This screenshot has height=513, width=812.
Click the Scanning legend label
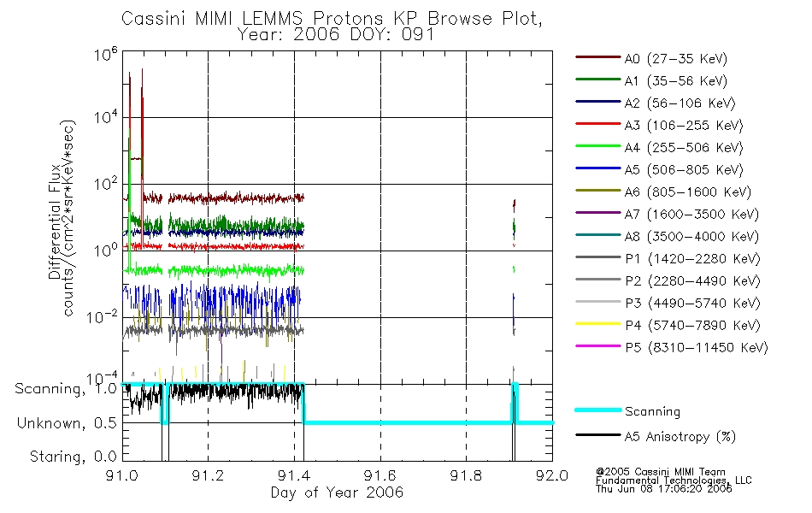(x=652, y=412)
